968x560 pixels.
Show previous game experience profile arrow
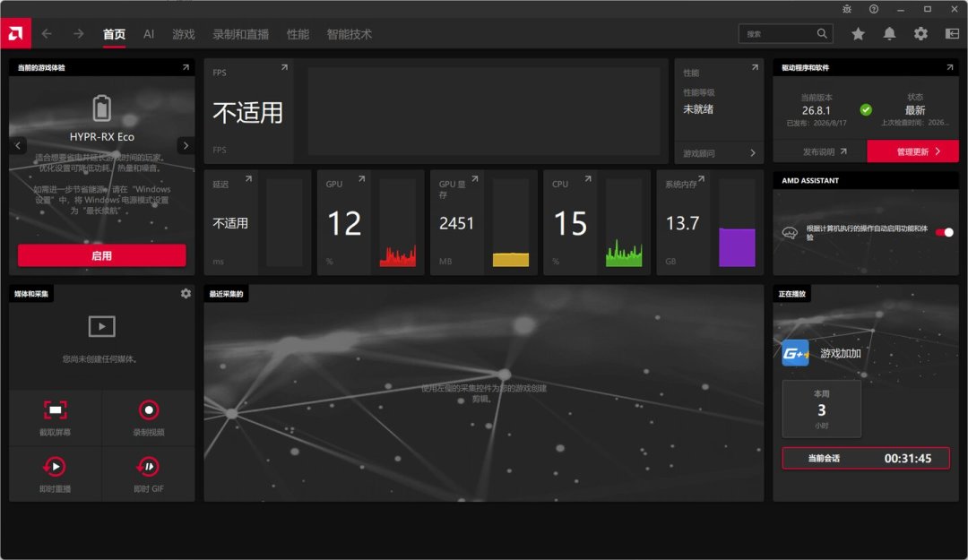18,146
